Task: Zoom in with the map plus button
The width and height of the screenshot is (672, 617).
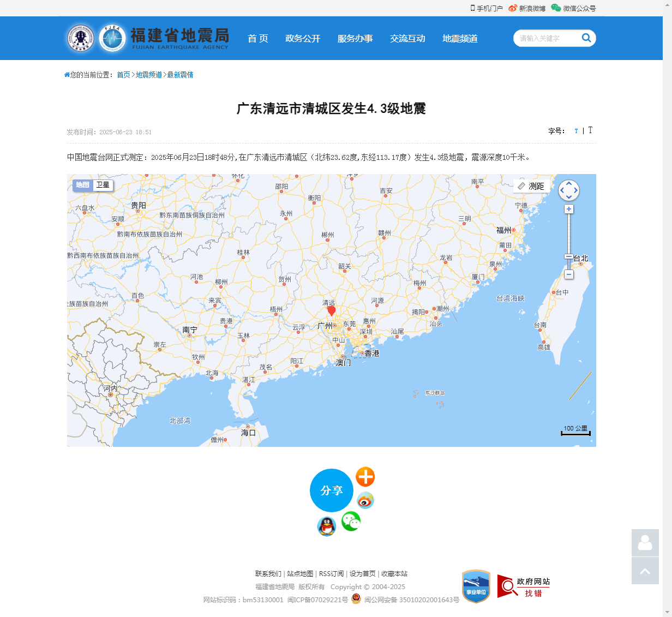Action: click(569, 209)
